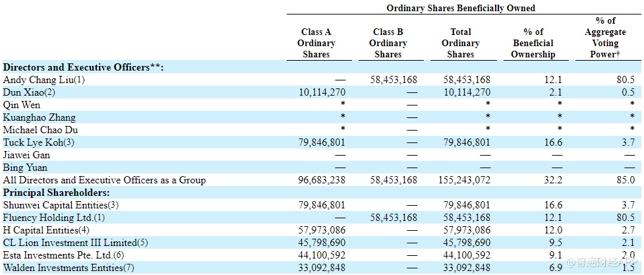The width and height of the screenshot is (644, 275).
Task: Click the 'Ordinary Shares Beneficially Owned' table heading
Action: point(460,8)
